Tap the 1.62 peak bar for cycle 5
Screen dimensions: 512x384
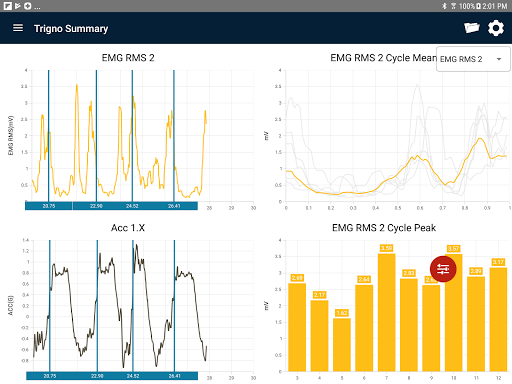342,345
